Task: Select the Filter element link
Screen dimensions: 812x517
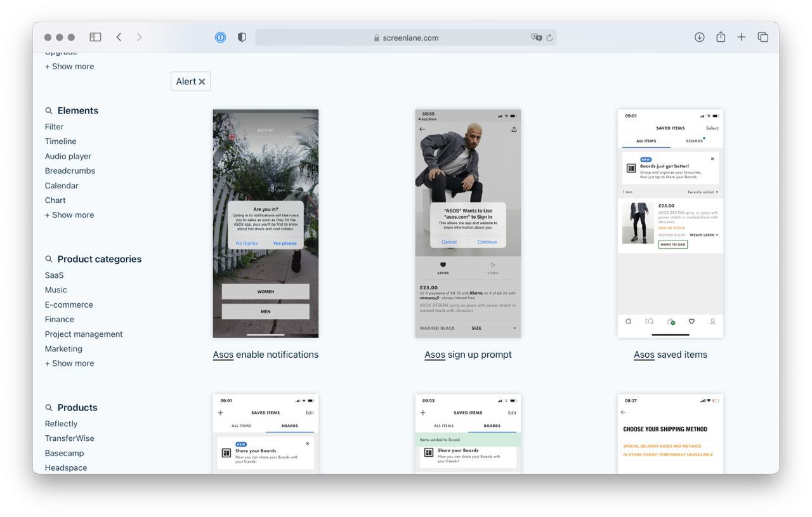Action: pos(54,127)
